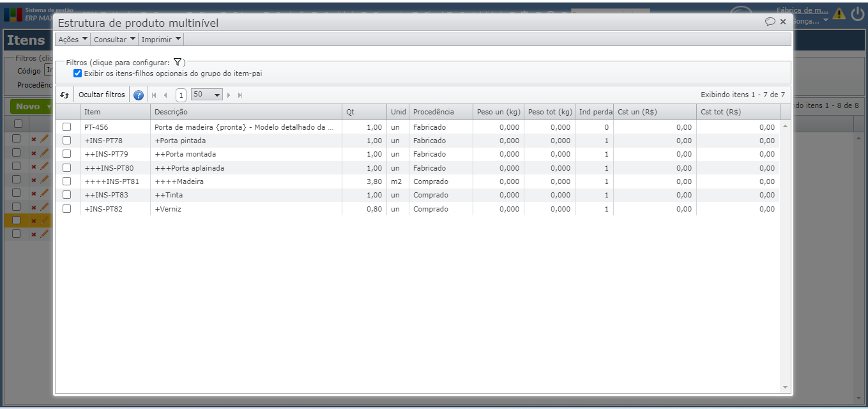Refresh the product structure grid
Image resolution: width=868 pixels, height=409 pixels.
65,95
